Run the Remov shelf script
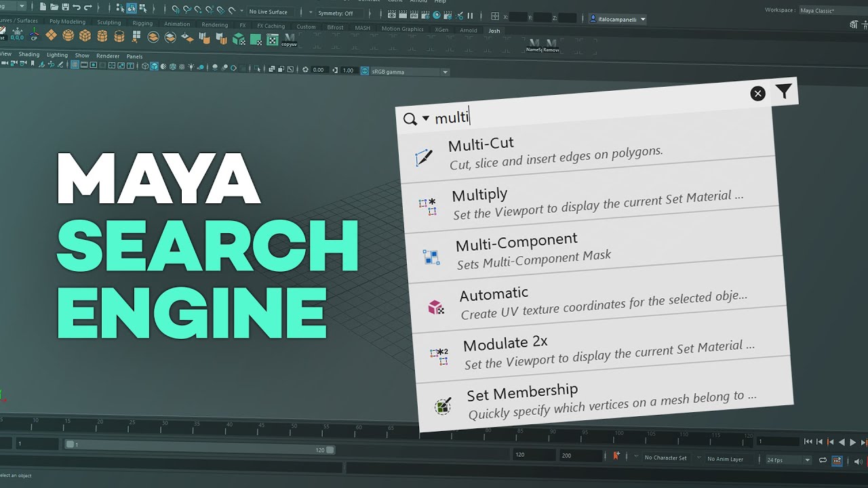 tap(551, 45)
